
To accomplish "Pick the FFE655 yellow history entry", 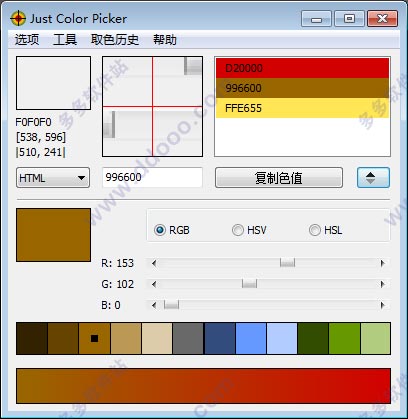I will 302,108.
